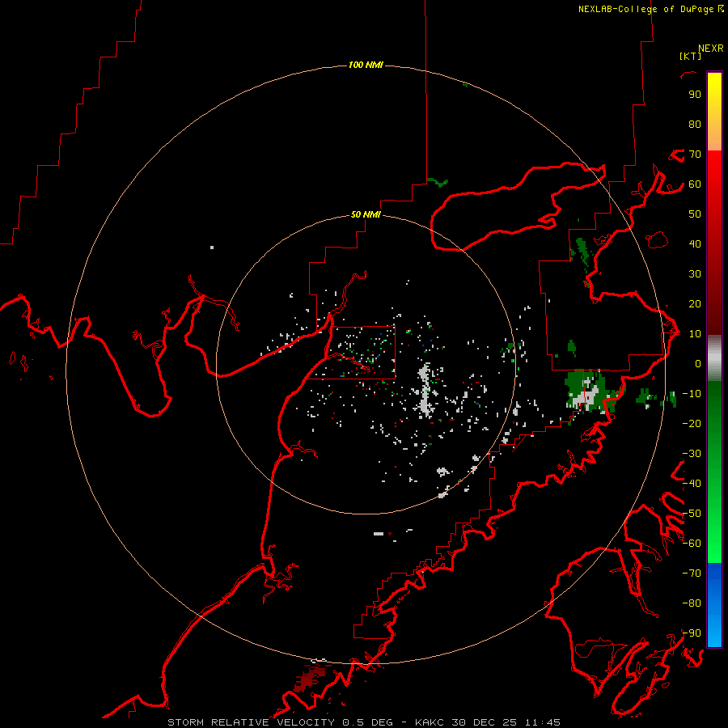The height and width of the screenshot is (728, 728).
Task: Click the 30 value on velocity scale
Action: tap(695, 274)
